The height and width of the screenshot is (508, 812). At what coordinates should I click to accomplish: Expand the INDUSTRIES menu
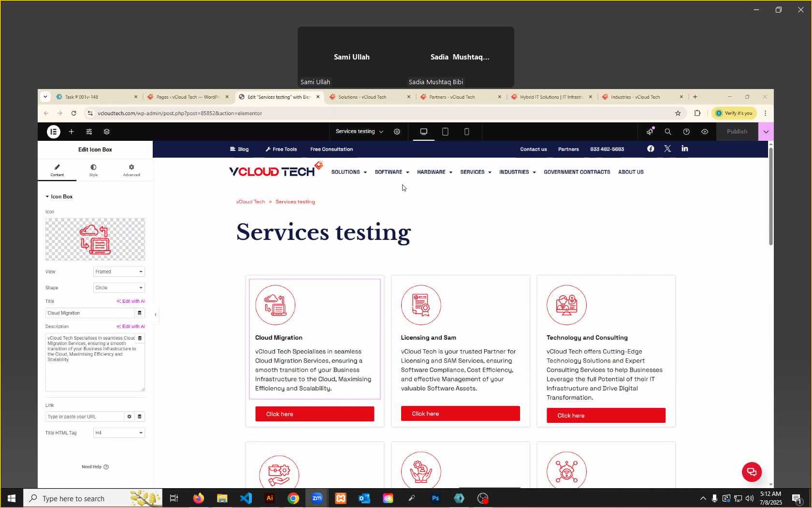coord(518,172)
